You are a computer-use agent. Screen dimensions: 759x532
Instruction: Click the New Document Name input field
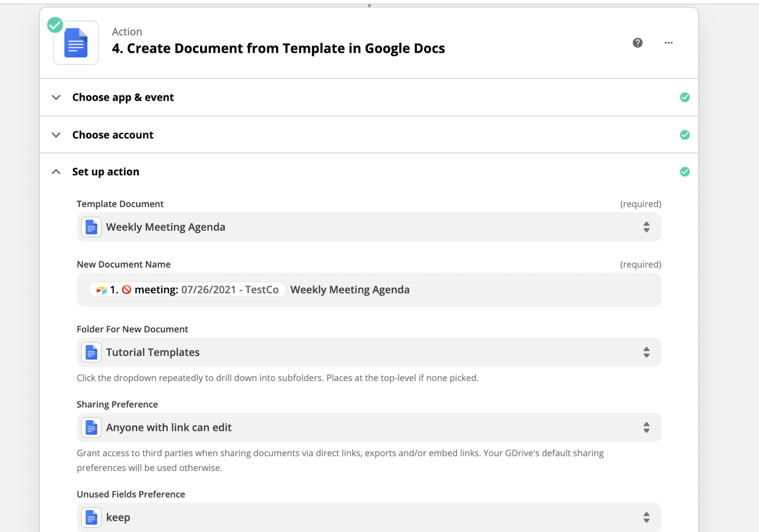coord(369,290)
